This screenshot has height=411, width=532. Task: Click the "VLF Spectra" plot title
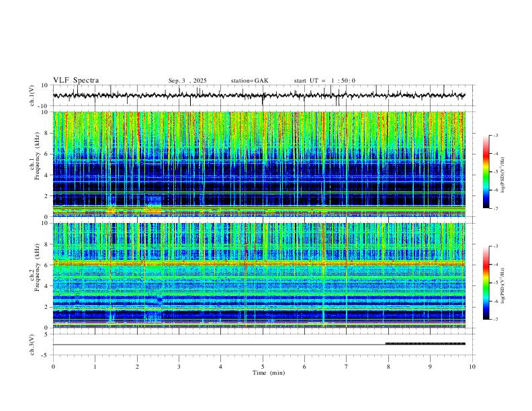tap(76, 81)
